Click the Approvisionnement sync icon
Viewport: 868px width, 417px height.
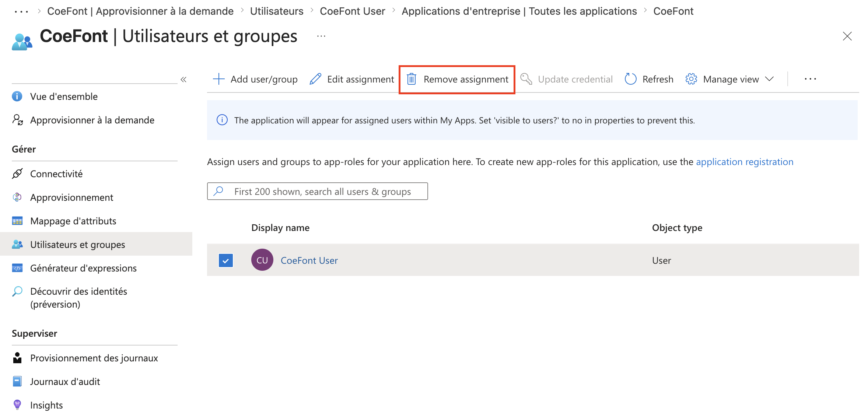[x=17, y=197]
